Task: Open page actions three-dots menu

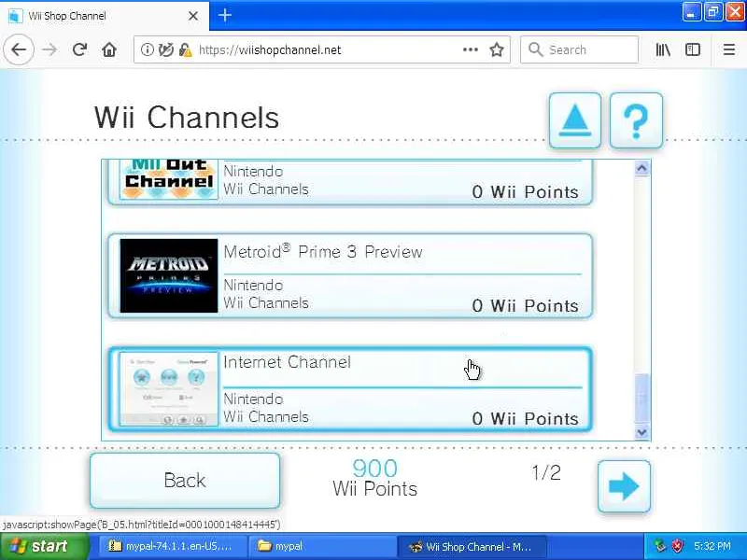Action: click(471, 49)
